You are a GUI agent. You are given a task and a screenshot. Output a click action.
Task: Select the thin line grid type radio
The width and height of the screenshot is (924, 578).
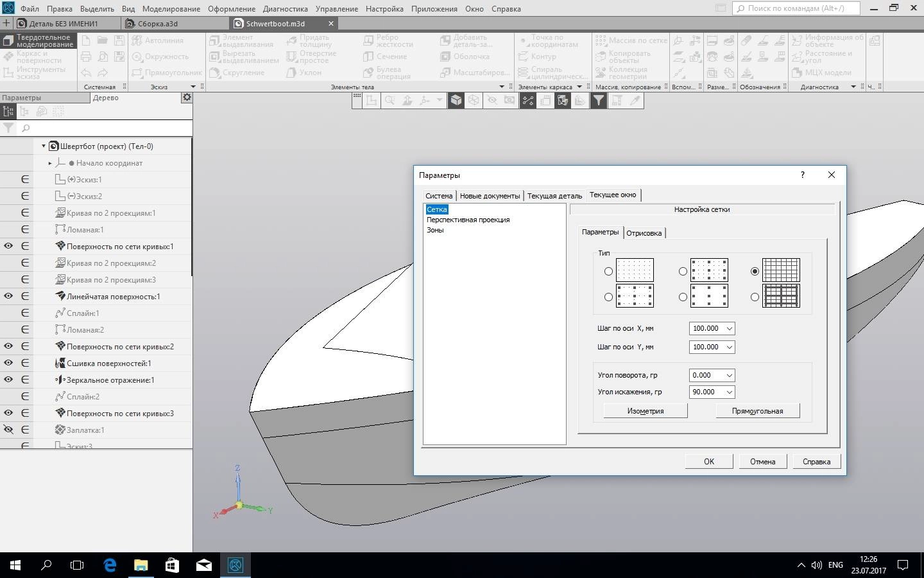[755, 272]
